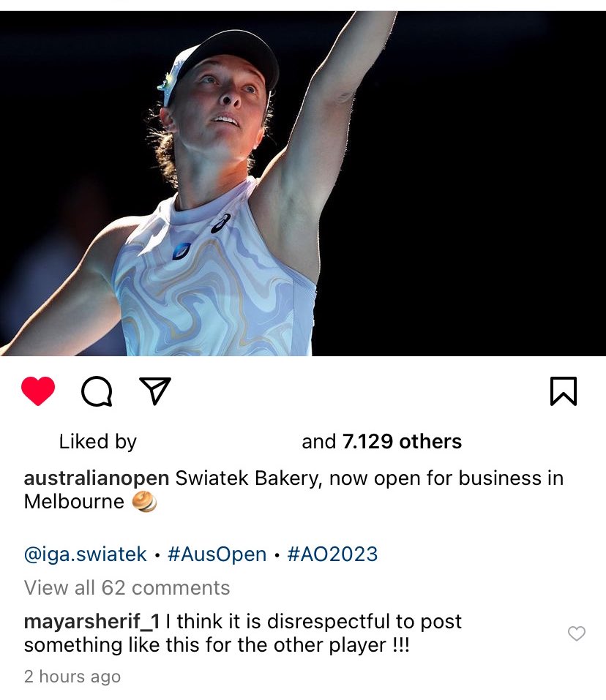Screen dimensions: 606x700
Task: Click the "2 hours ago" timestamp
Action: coord(72,677)
